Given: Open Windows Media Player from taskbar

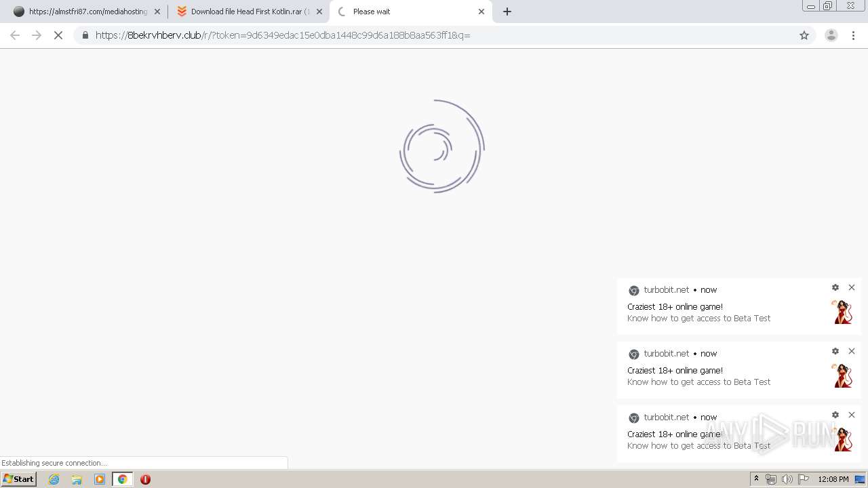Looking at the screenshot, I should 100,479.
